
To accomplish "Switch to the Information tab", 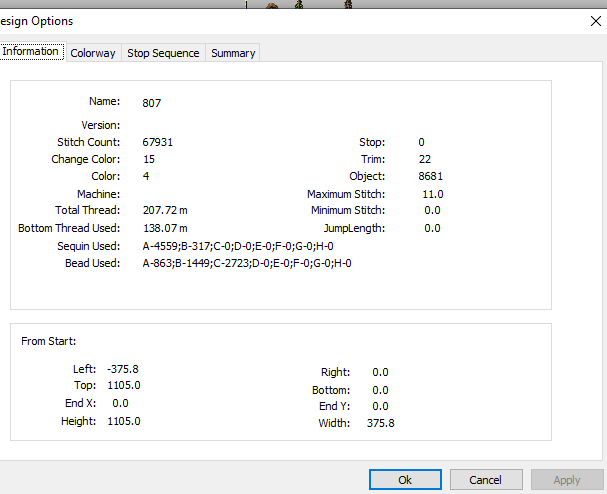I will click(x=30, y=51).
